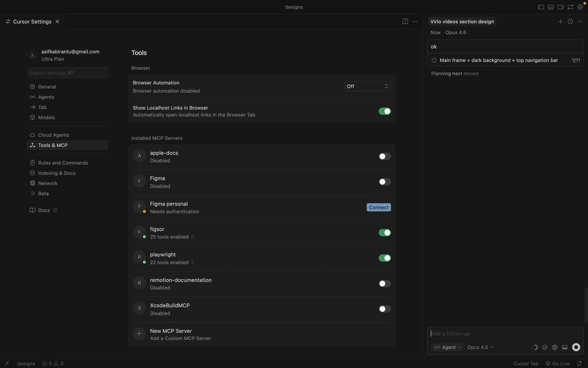Open notifications bell in status bar
This screenshot has height=368, width=588.
579,364
